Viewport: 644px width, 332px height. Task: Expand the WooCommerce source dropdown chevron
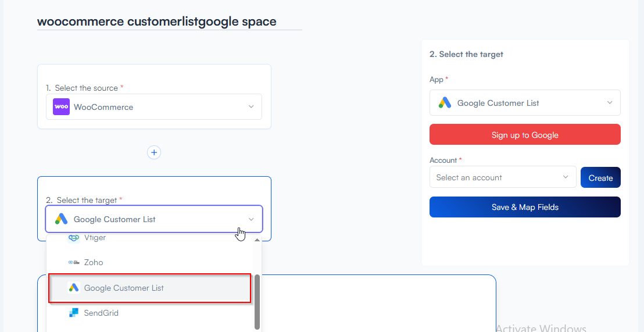tap(251, 107)
